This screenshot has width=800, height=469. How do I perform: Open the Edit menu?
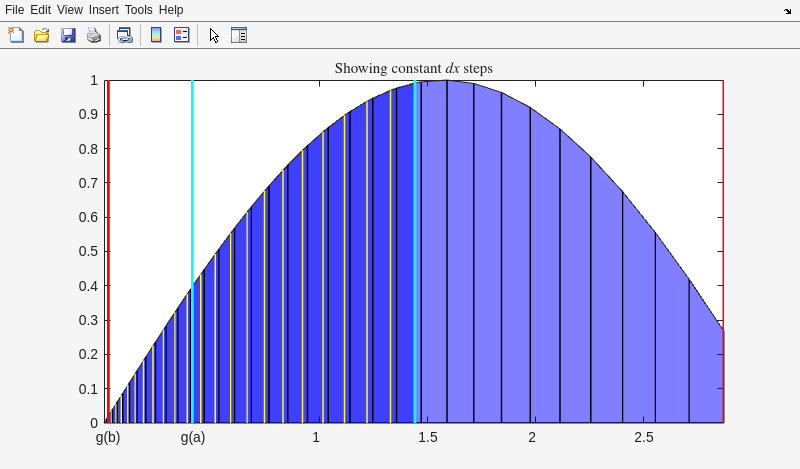tap(40, 10)
